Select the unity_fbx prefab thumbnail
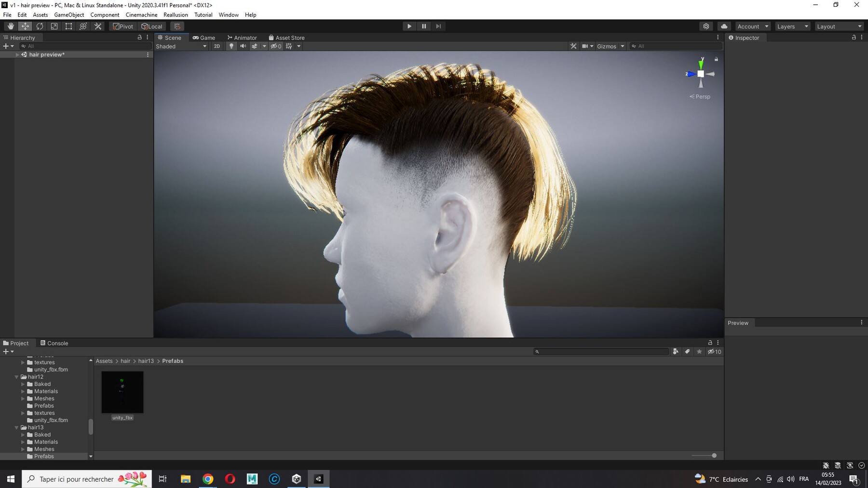The height and width of the screenshot is (488, 868). (x=122, y=392)
